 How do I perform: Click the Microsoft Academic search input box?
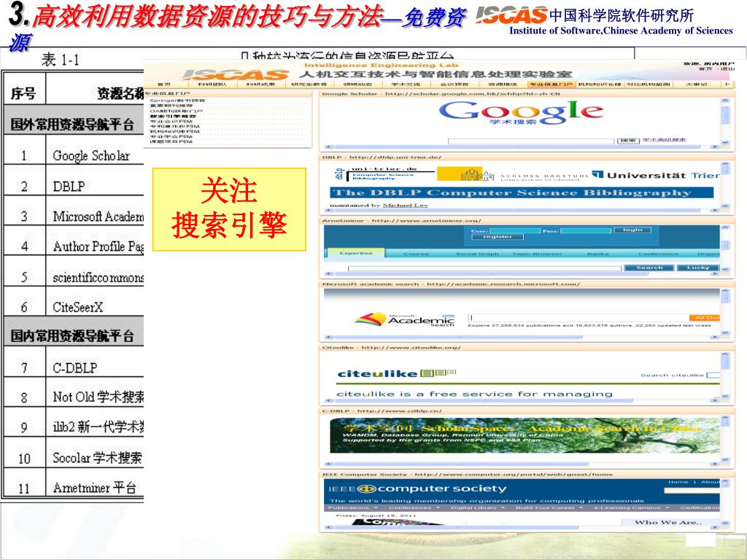(578, 318)
